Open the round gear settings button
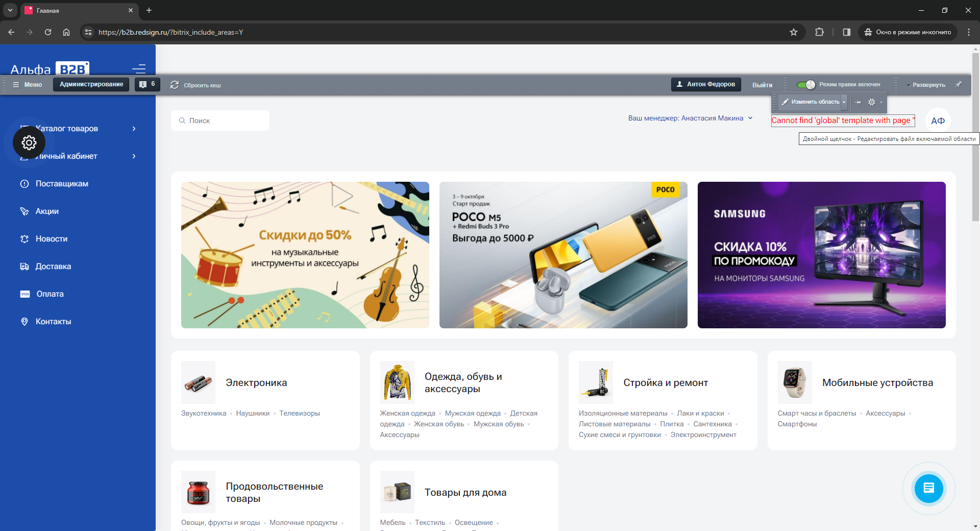Screen dimensions: 980x531 point(29,142)
